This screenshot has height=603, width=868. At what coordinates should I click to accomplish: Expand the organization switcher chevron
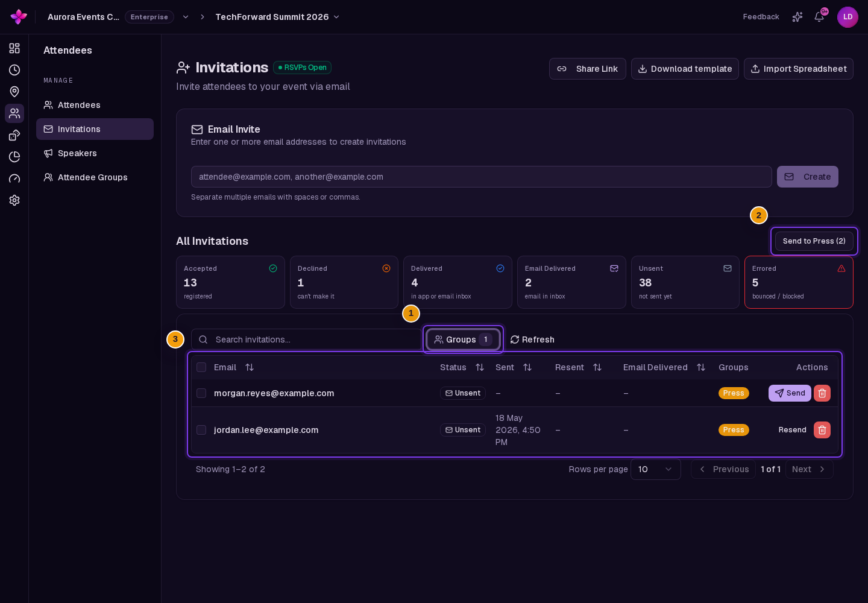186,17
